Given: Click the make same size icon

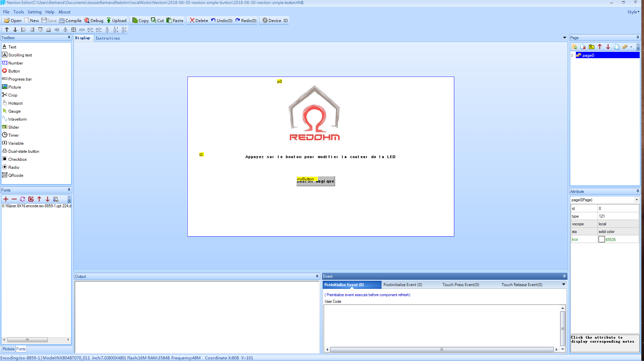Looking at the screenshot, I should [73, 30].
